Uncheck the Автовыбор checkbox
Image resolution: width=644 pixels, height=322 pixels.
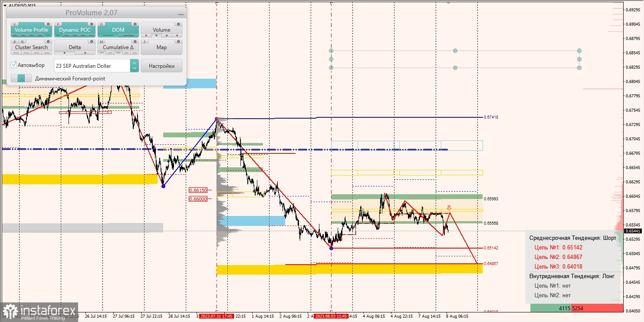[14, 65]
